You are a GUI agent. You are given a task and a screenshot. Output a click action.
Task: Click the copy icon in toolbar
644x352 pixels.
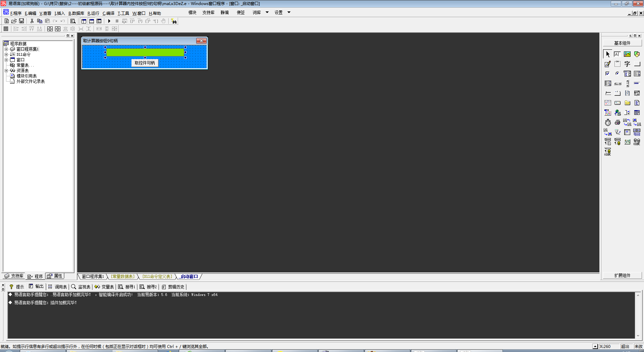(x=40, y=21)
